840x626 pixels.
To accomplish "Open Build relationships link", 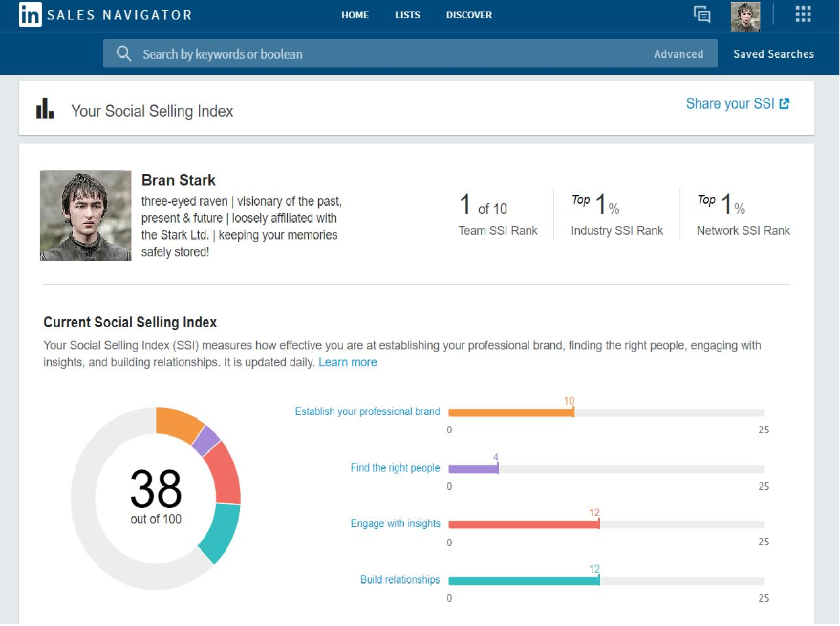I will [400, 579].
